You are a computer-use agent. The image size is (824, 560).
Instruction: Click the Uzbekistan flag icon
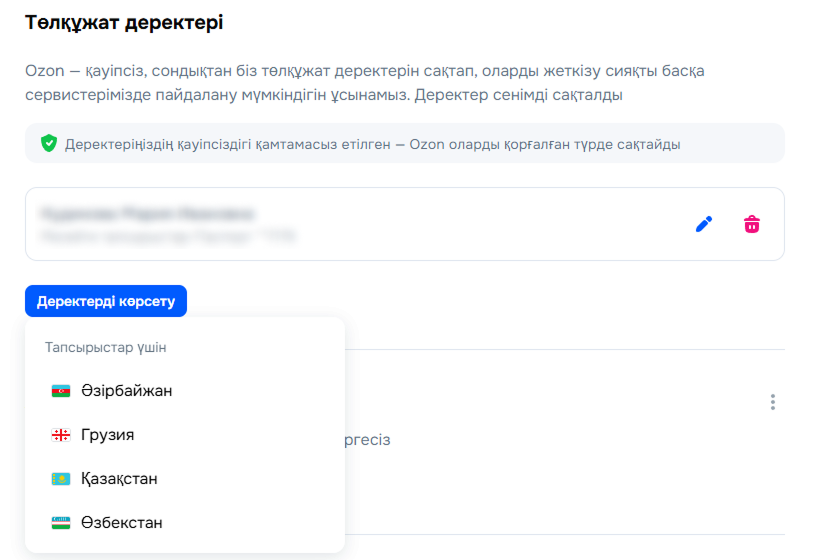pos(61,523)
